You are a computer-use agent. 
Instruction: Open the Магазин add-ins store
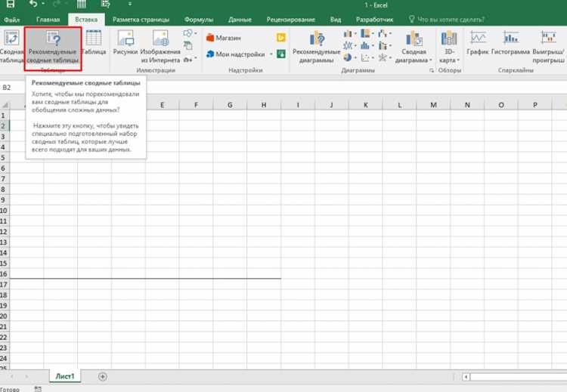click(x=224, y=38)
